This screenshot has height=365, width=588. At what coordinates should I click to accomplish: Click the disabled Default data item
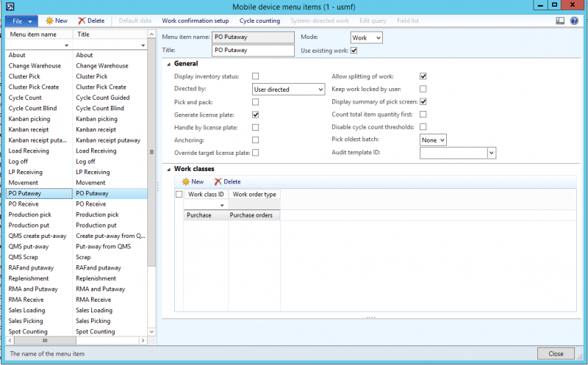coord(135,21)
